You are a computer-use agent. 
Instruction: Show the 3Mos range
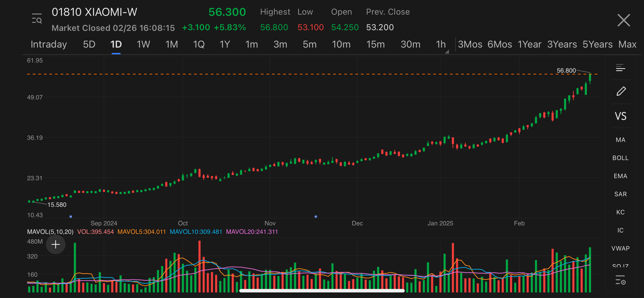pos(470,44)
